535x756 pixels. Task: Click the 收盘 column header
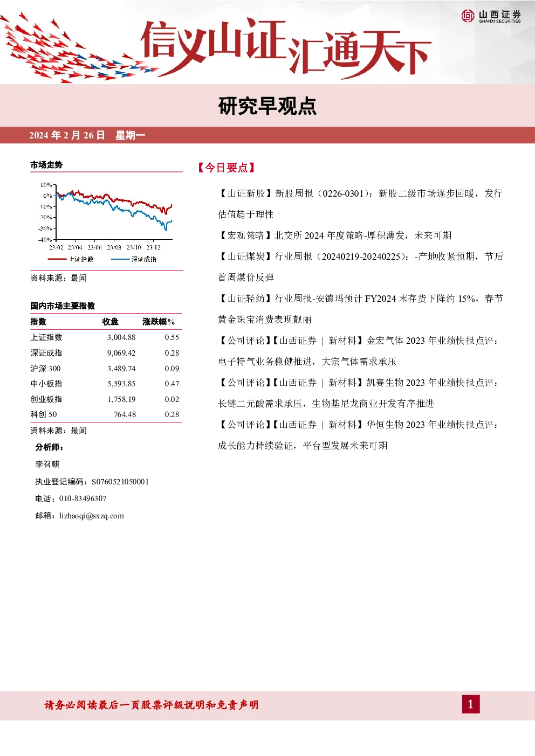click(x=111, y=322)
